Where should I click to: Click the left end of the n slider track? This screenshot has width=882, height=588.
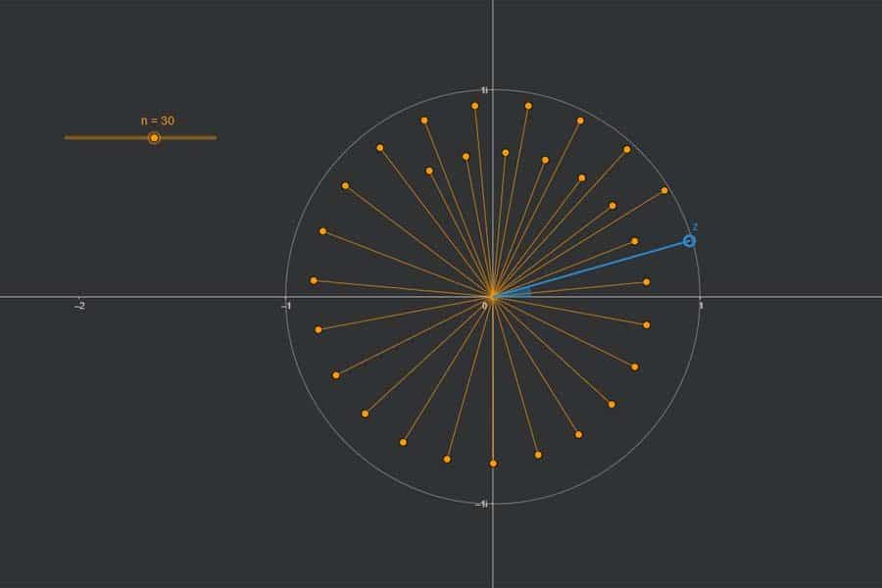pos(67,138)
